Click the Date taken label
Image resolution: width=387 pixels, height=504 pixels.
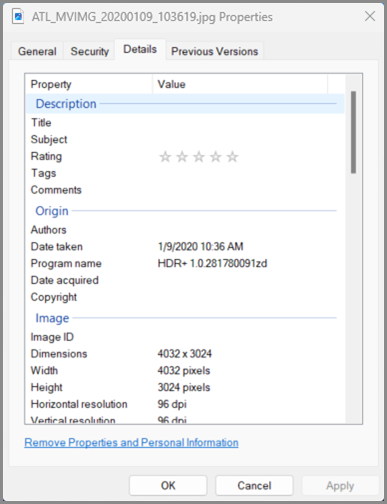coord(57,247)
